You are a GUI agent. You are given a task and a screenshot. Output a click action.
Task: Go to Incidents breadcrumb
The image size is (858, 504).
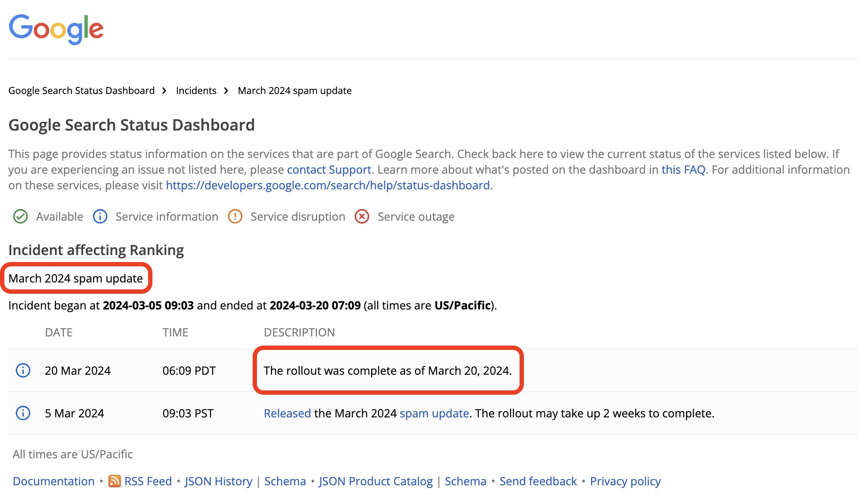click(196, 91)
